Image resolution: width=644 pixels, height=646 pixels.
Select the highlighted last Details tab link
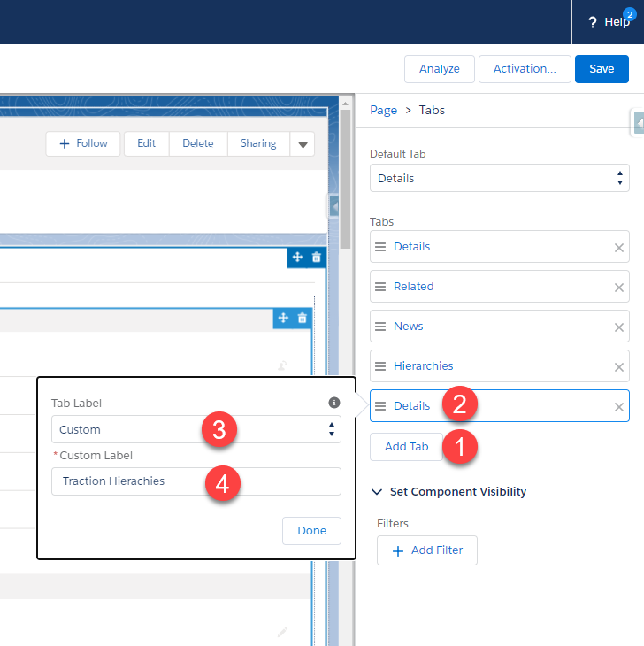411,406
